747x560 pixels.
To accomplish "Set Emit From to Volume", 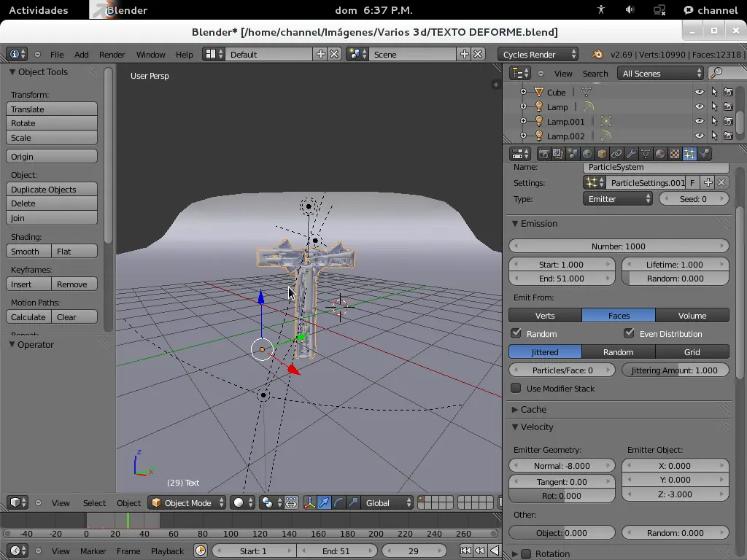I will 692,316.
